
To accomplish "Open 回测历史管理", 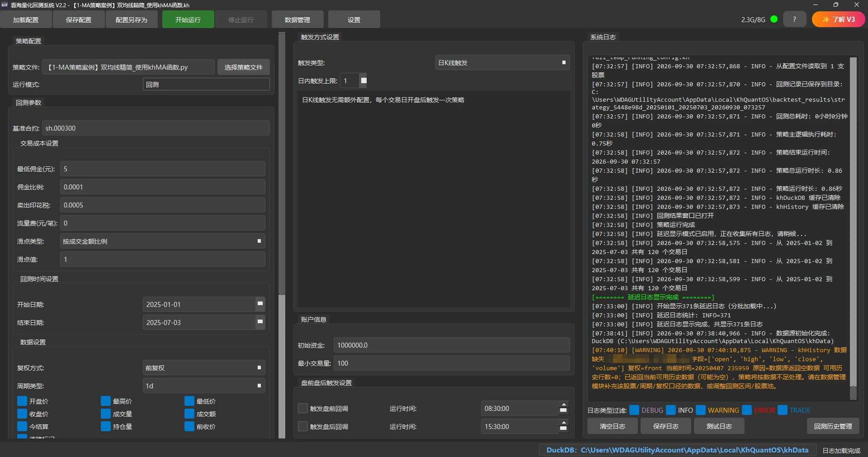I will (833, 426).
